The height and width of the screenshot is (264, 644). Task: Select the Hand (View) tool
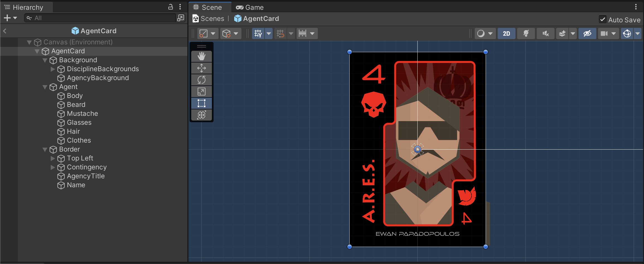point(201,56)
